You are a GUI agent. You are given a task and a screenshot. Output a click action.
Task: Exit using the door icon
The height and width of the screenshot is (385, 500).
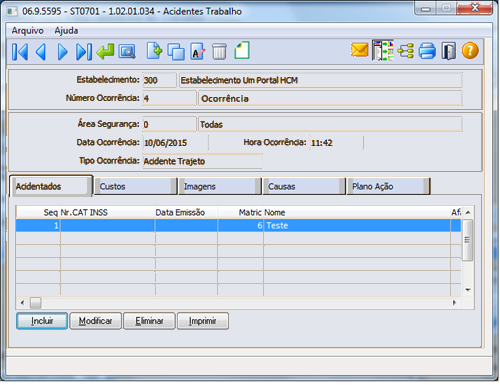(x=448, y=51)
